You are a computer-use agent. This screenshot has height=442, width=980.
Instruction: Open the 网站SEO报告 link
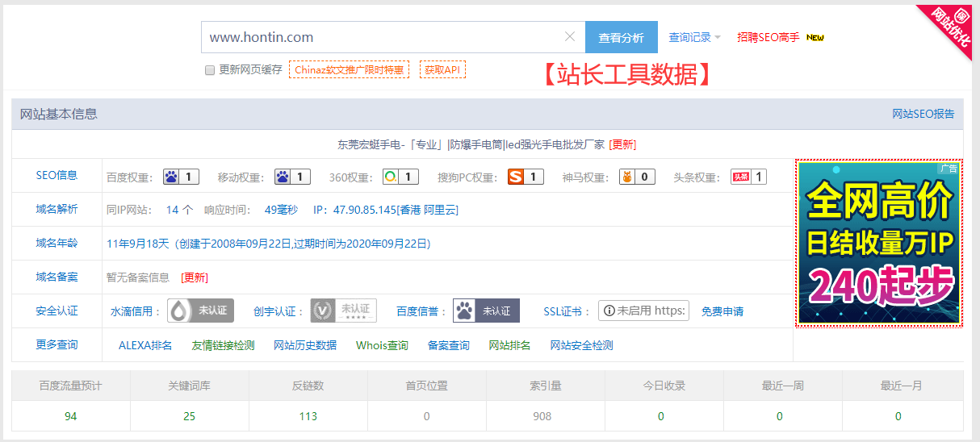923,114
